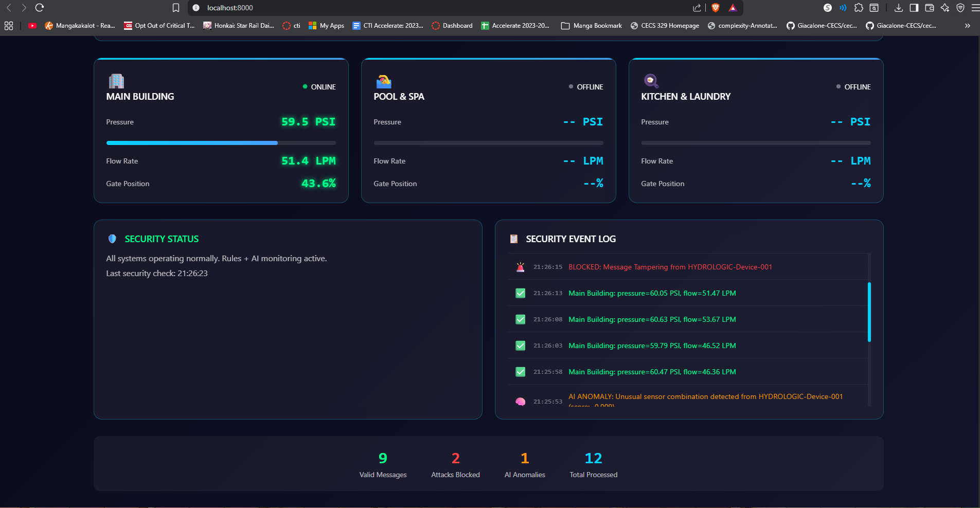Viewport: 980px width, 508px height.
Task: Click the Kitchen & Laundry icon
Action: pyautogui.click(x=651, y=81)
